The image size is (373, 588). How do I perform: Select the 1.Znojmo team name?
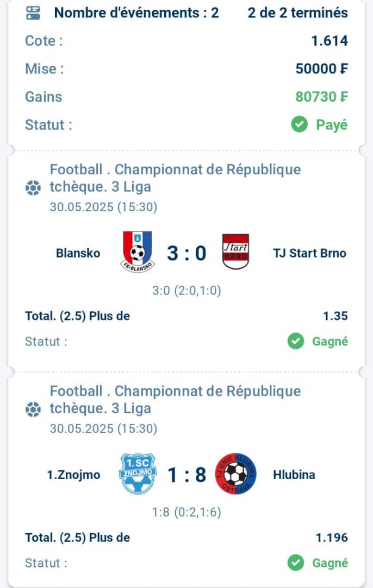[x=74, y=475]
